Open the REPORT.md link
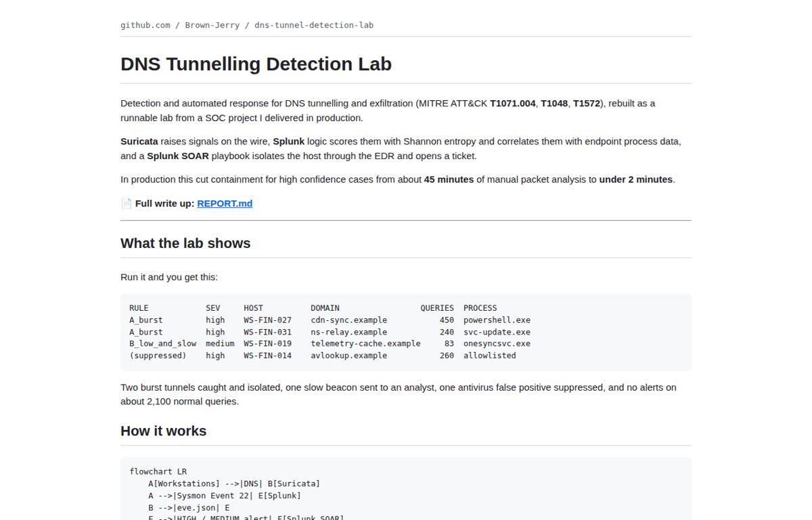Viewport: 812px width, 520px height. point(225,203)
